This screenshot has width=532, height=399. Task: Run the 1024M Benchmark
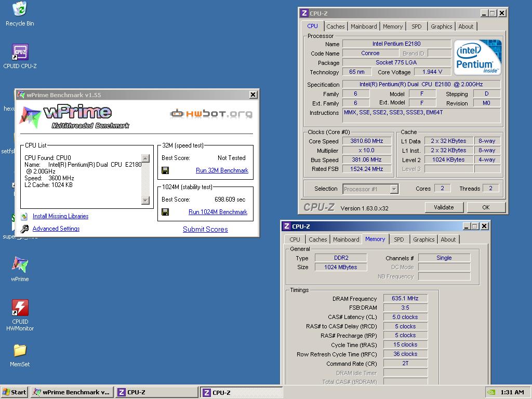pos(218,212)
